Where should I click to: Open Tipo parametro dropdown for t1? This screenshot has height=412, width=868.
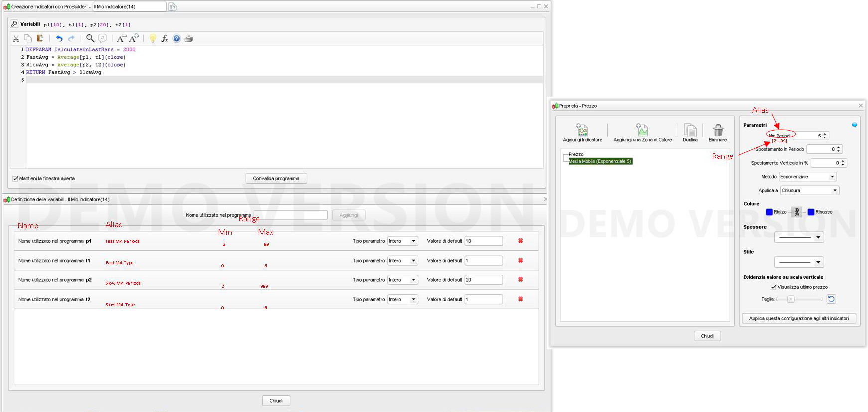coord(403,260)
